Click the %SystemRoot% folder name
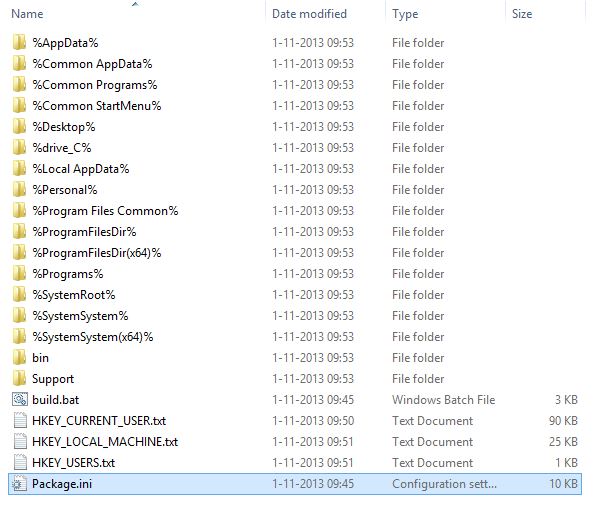 tap(74, 295)
